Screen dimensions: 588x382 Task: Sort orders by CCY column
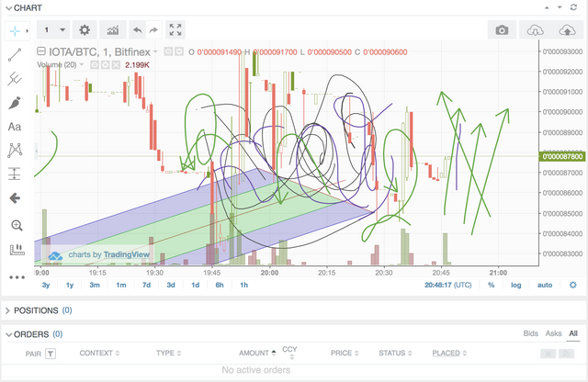[x=289, y=353]
